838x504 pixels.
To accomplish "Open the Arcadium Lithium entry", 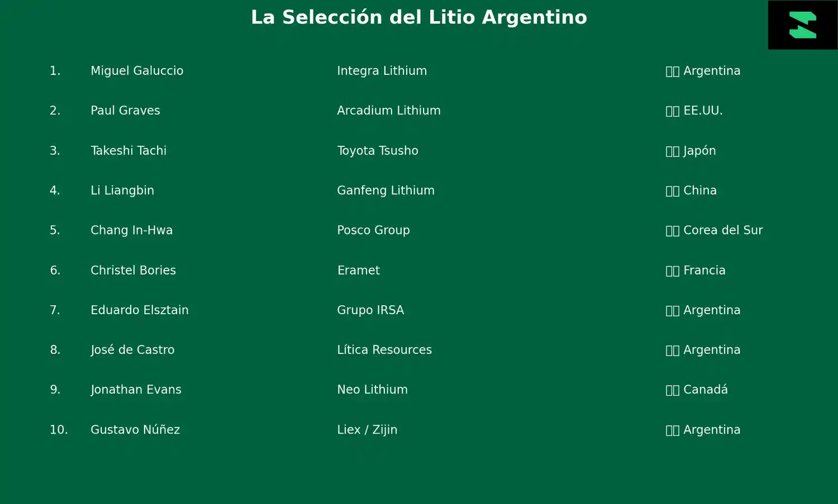I will pos(388,111).
